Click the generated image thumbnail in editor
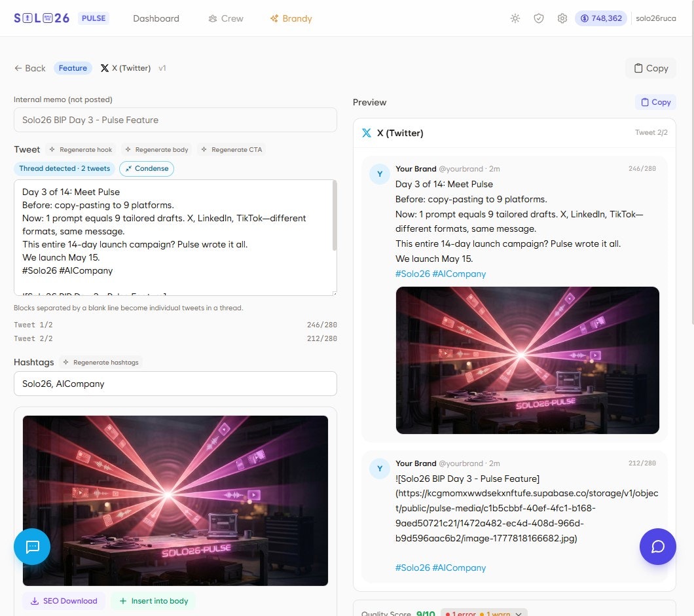 pos(175,501)
